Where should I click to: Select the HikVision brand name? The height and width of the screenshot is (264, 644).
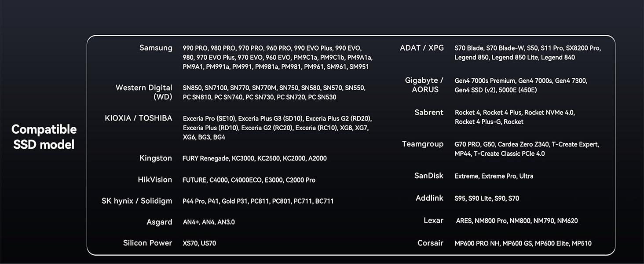tap(155, 180)
